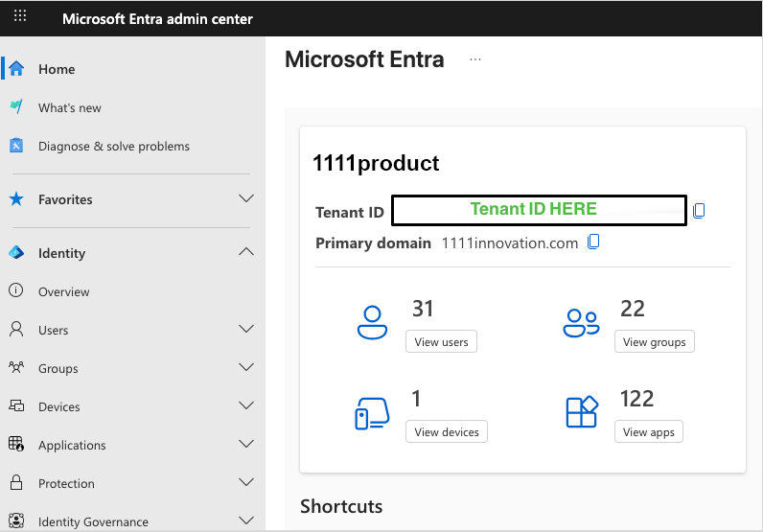The width and height of the screenshot is (763, 532).
Task: Click the Devices icon in sidebar
Action: click(x=16, y=405)
